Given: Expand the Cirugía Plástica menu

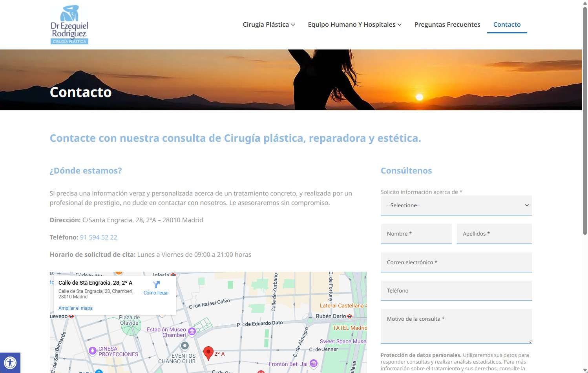Looking at the screenshot, I should 268,24.
